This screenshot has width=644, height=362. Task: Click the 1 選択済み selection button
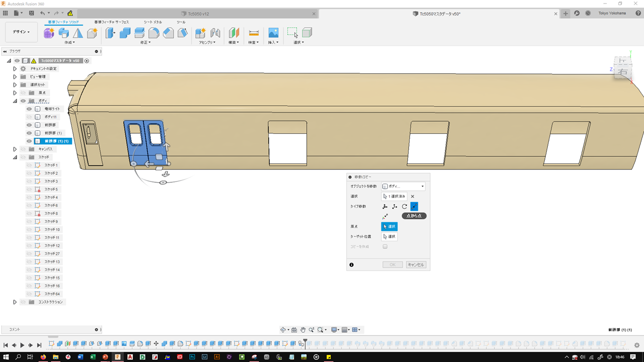394,196
